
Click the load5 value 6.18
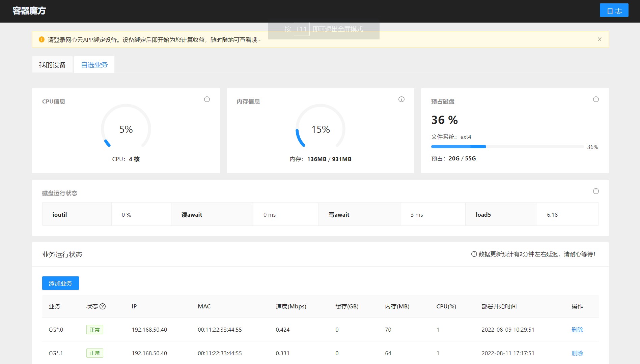552,215
